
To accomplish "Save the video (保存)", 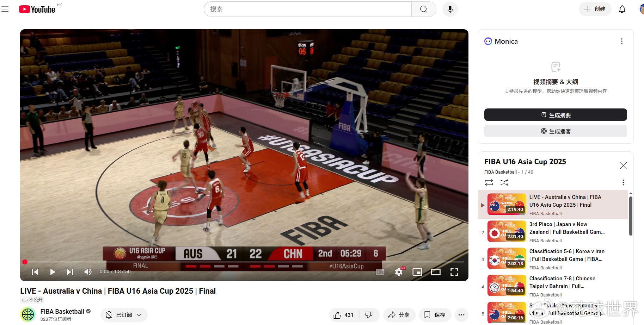I will 435,315.
